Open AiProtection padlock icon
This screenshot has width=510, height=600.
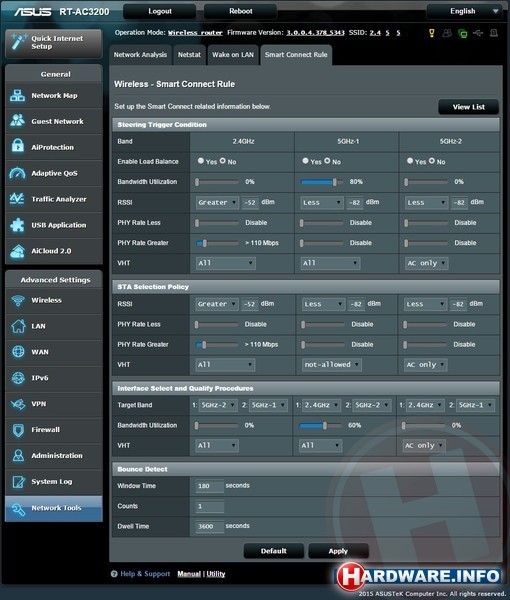[x=18, y=147]
